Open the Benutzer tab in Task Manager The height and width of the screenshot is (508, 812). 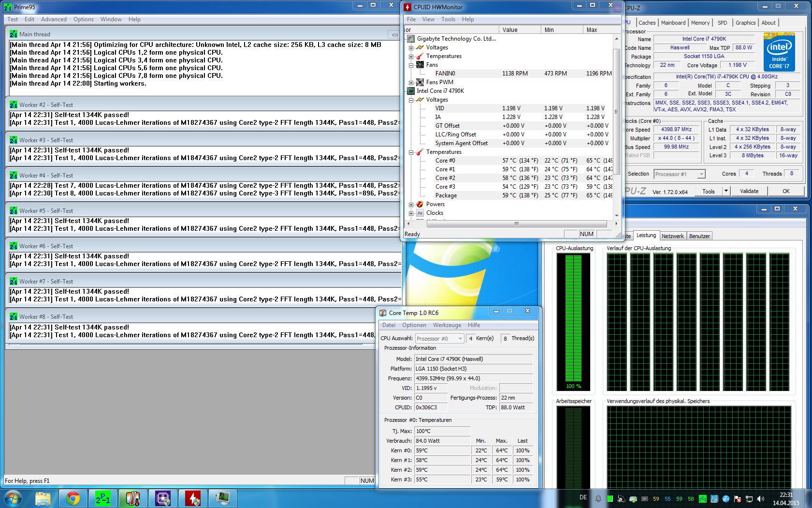699,236
